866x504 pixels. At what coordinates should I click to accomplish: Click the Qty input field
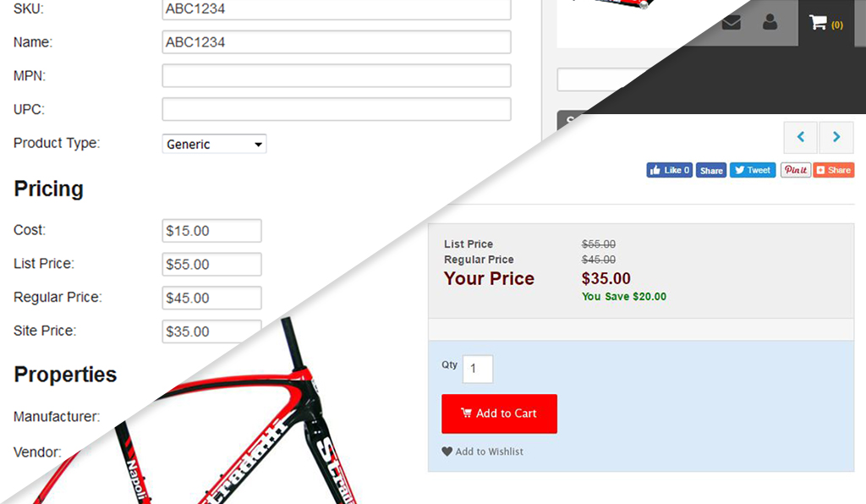pos(478,369)
